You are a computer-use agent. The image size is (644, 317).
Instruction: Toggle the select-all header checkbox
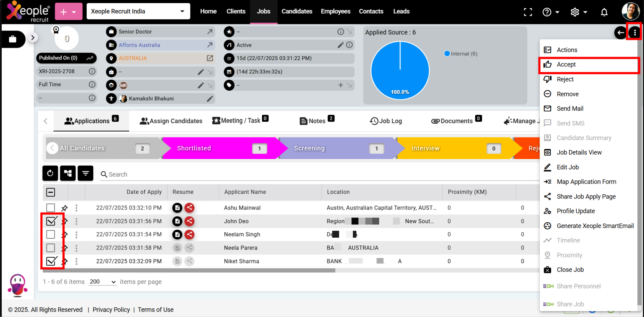coord(51,192)
